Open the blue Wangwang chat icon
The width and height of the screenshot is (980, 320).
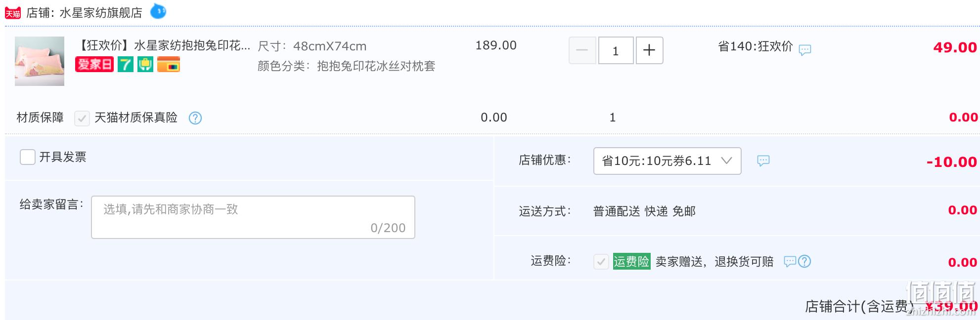click(x=158, y=11)
